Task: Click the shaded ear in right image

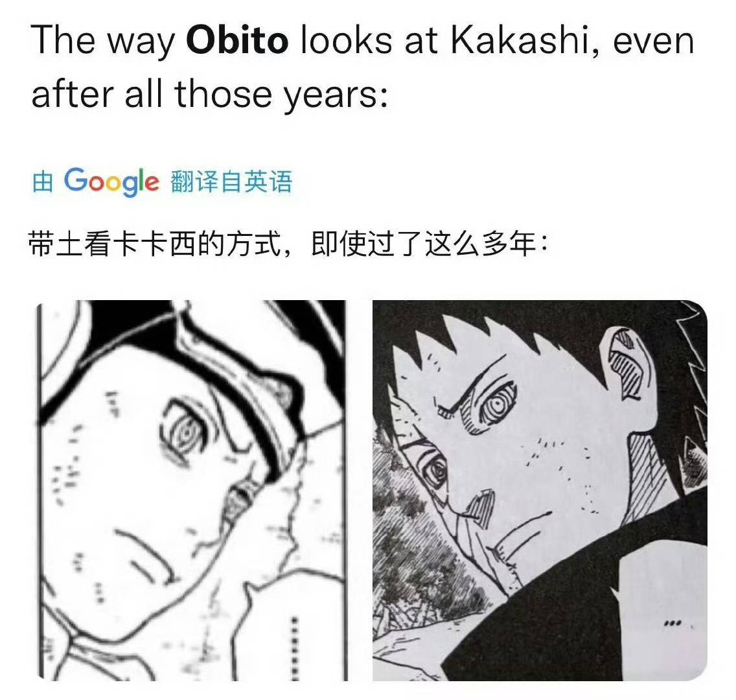Action: click(627, 364)
